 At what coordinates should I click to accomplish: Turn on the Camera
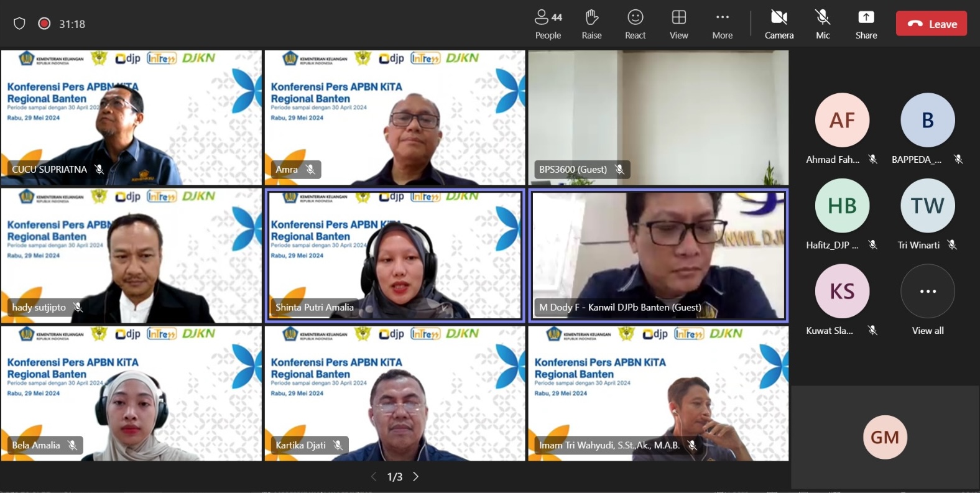tap(779, 24)
